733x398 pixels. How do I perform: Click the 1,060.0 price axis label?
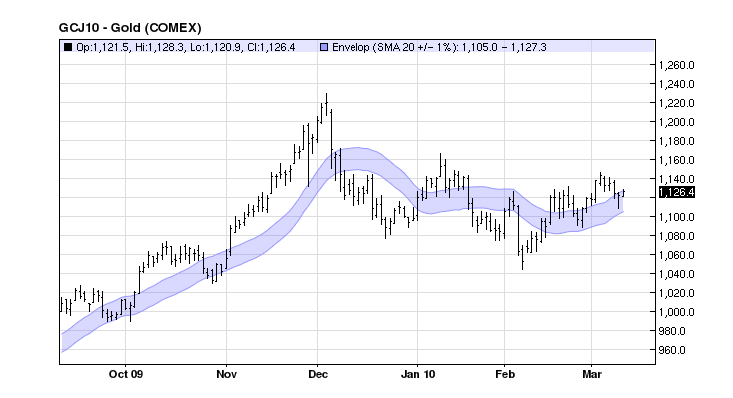(x=676, y=255)
